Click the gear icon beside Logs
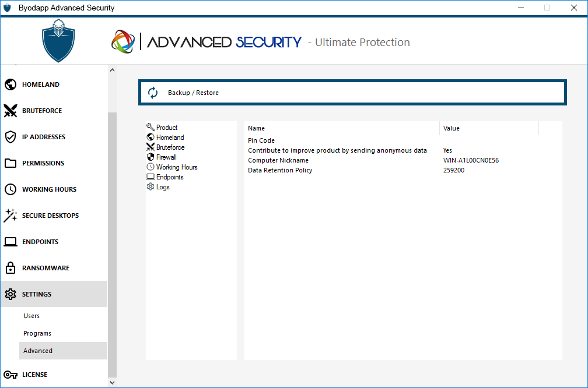Image resolution: width=588 pixels, height=388 pixels. click(x=150, y=186)
